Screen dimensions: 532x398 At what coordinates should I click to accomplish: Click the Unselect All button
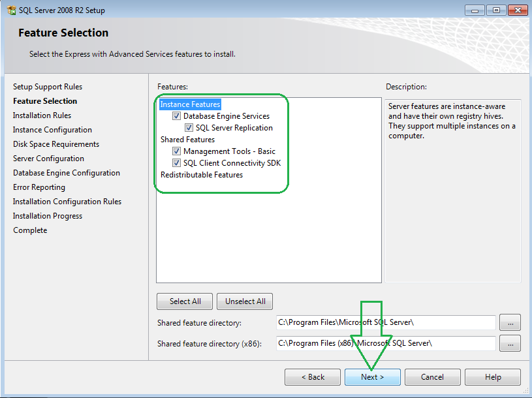point(245,301)
